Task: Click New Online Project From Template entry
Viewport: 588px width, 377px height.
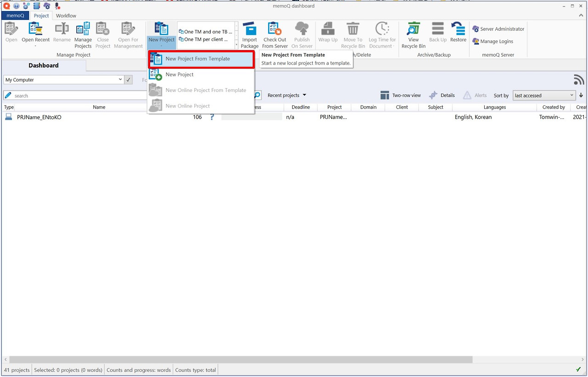Action: tap(201, 90)
